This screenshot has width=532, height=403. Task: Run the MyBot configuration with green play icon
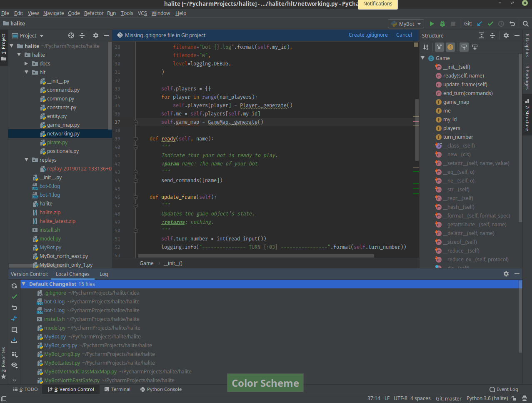click(432, 24)
